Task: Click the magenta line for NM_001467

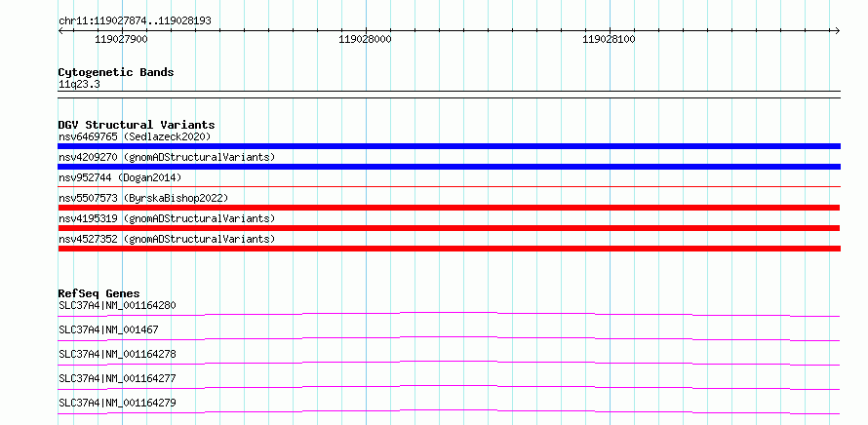Action: tap(449, 338)
